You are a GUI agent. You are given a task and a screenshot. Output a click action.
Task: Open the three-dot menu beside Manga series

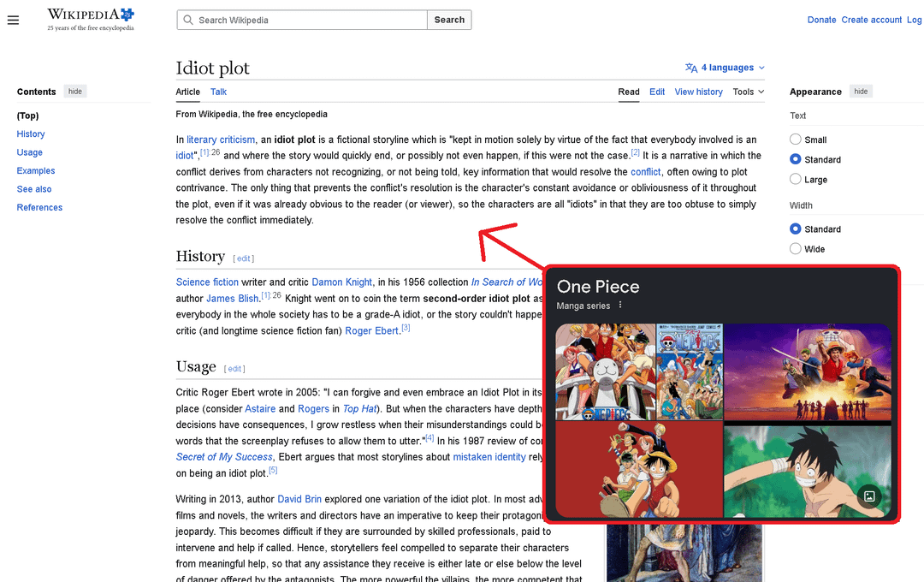[620, 305]
